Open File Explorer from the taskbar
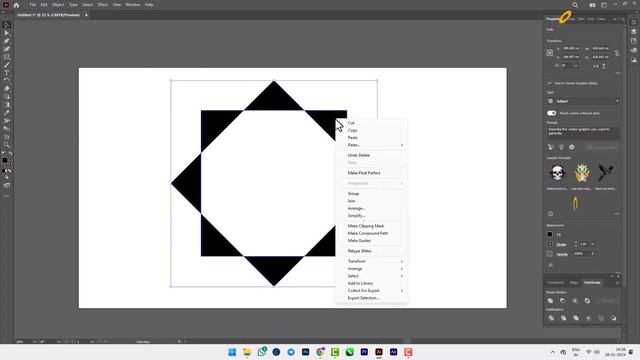This screenshot has height=360, width=640. pyautogui.click(x=247, y=352)
